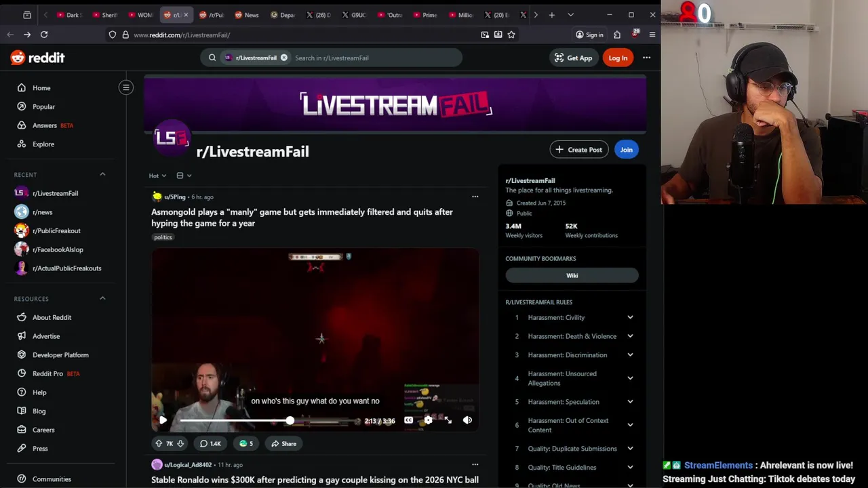Mute the video volume

coord(467,420)
